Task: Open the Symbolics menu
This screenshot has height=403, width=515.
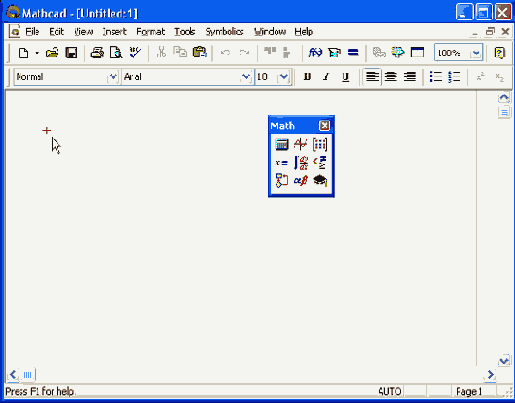Action: pyautogui.click(x=224, y=32)
